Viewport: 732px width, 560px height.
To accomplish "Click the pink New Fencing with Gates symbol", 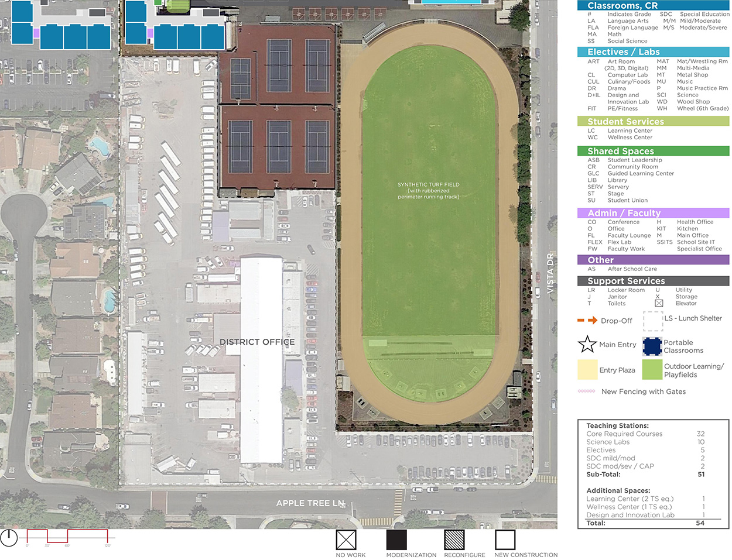I will (x=586, y=391).
